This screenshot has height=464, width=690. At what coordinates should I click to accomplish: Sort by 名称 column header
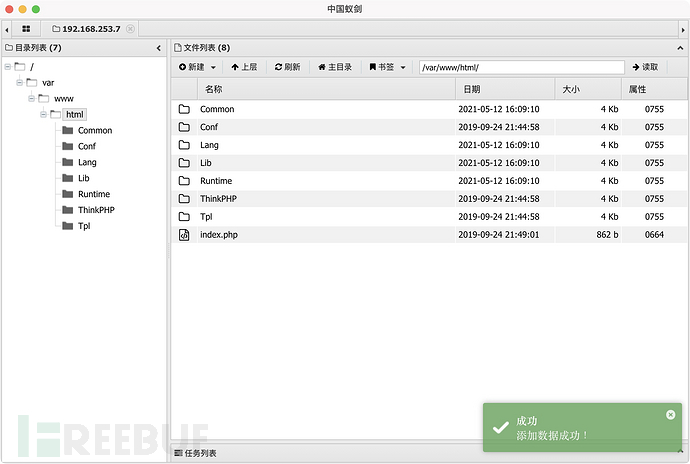coord(326,89)
